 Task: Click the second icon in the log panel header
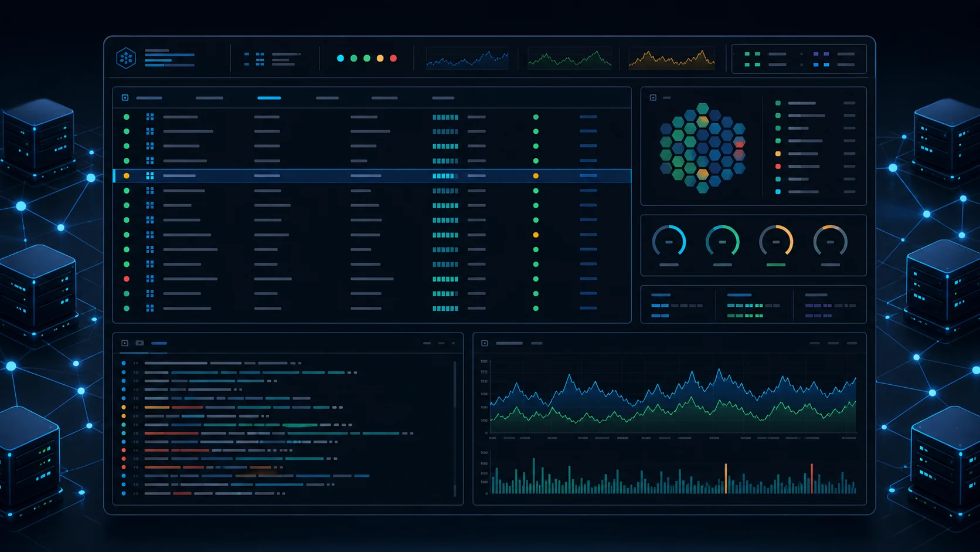pos(139,343)
